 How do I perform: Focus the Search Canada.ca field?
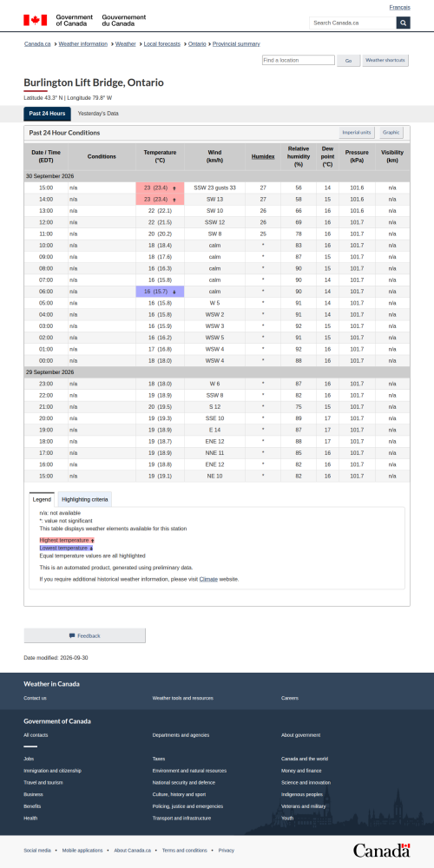click(352, 23)
